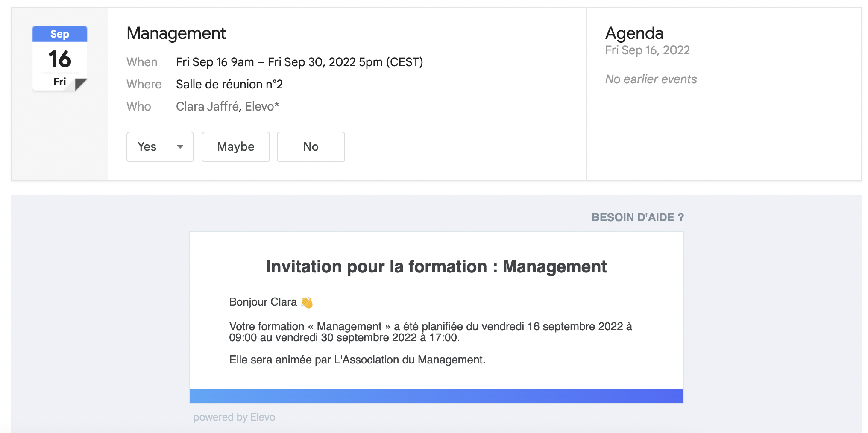The width and height of the screenshot is (868, 433).
Task: Click the Bonjour Clara greeting line
Action: click(271, 302)
